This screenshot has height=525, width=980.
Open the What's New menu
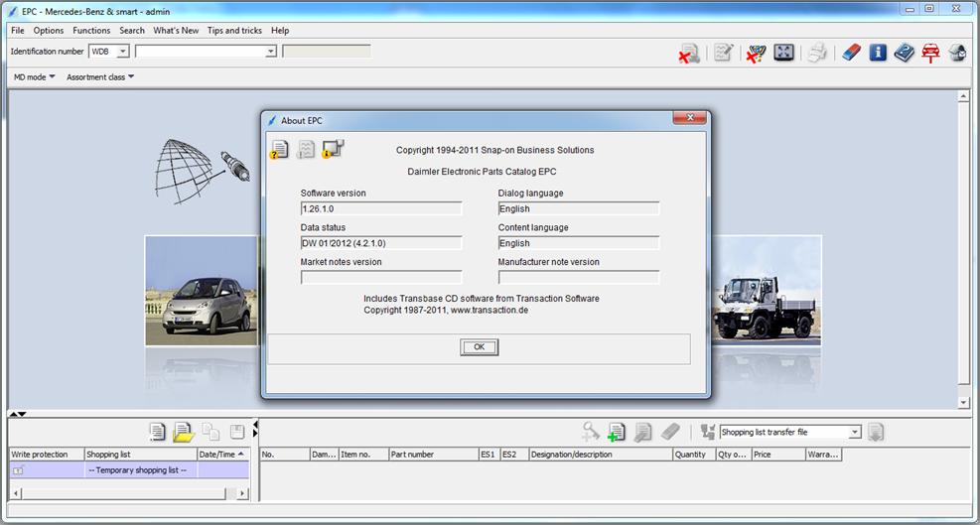176,30
